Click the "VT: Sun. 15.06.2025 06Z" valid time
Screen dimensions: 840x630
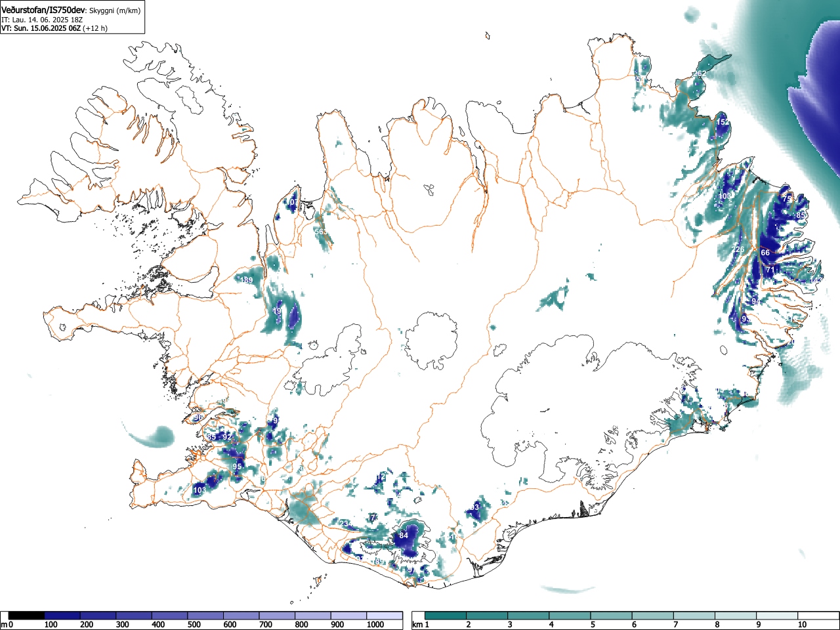click(41, 28)
